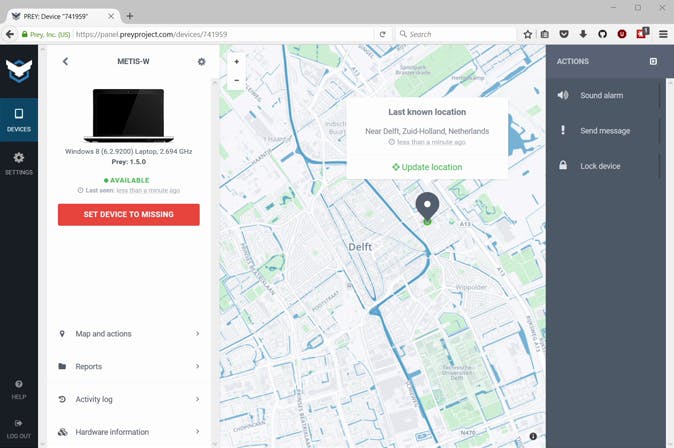Open the Reports section
This screenshot has height=448, width=674.
click(129, 366)
